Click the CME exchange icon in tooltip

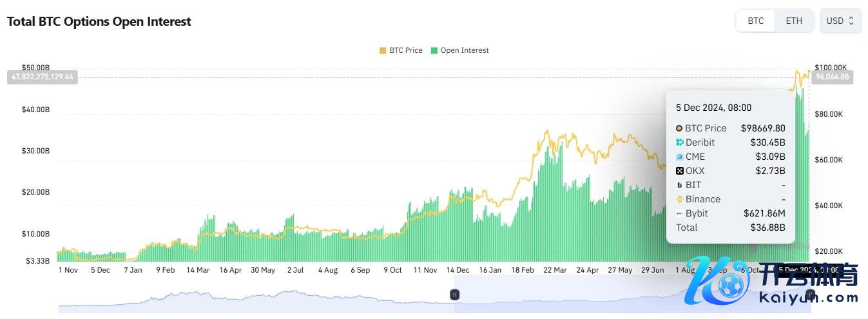point(679,157)
